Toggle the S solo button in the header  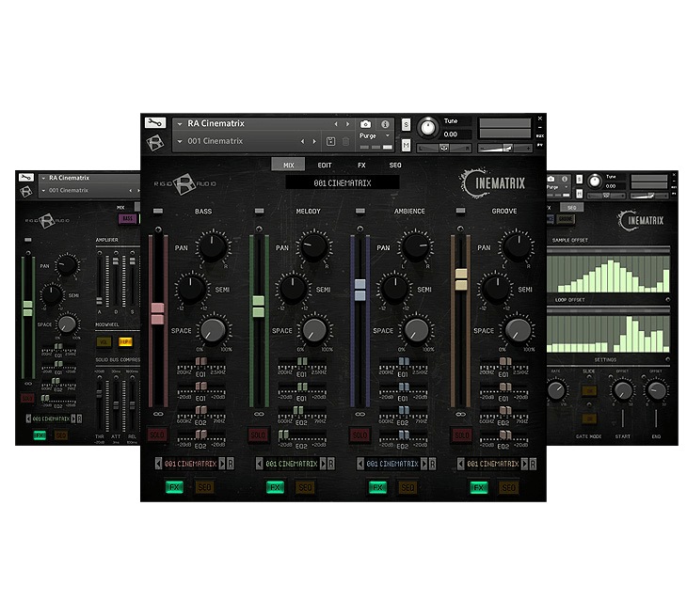point(407,125)
